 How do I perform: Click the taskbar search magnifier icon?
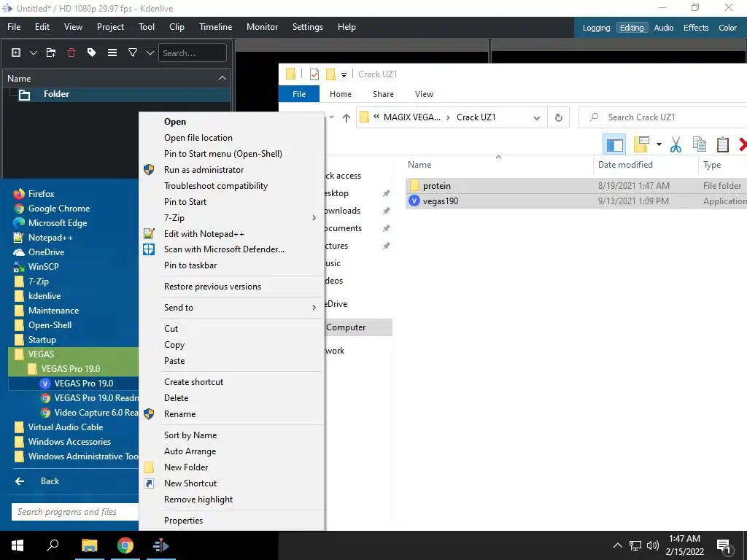tap(53, 545)
